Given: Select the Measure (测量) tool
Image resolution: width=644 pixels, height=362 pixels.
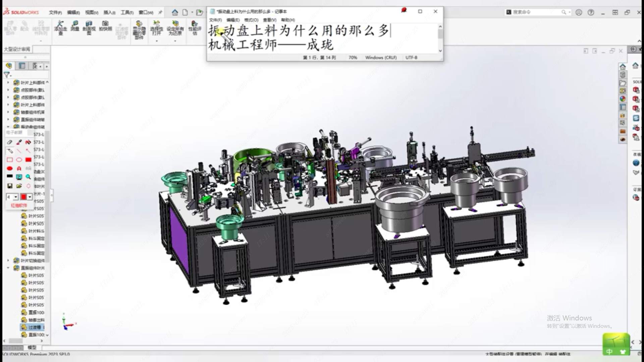Looking at the screenshot, I should click(75, 26).
